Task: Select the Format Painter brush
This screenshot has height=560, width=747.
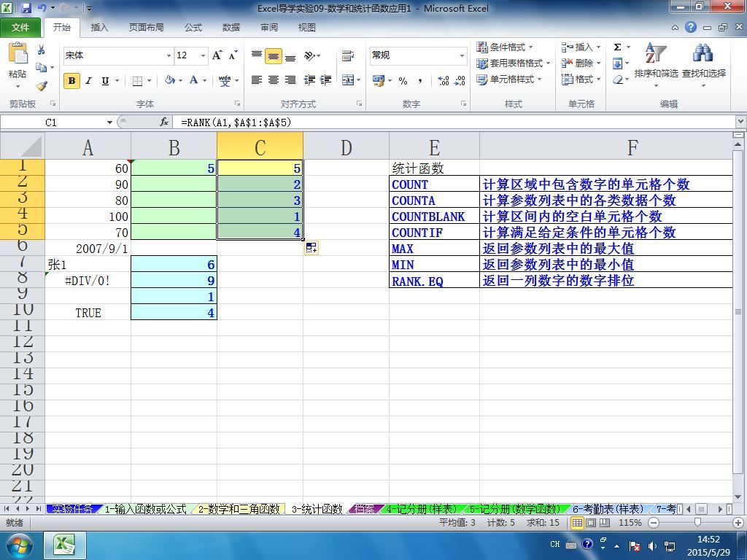Action: coord(42,86)
